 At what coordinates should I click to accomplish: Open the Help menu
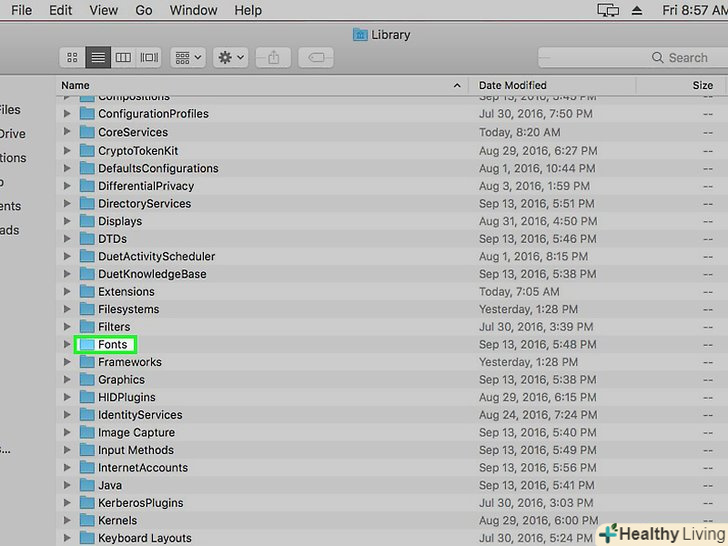tap(248, 10)
